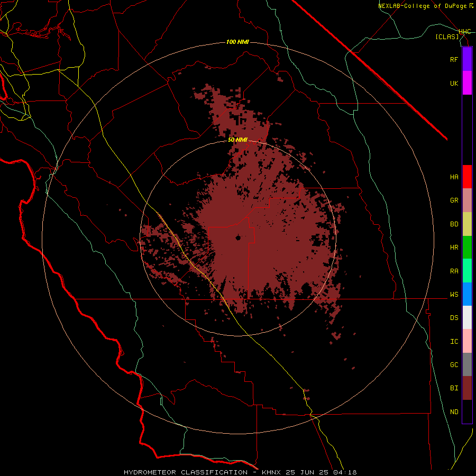Click the HYDROMETEOR CLASSIFICATION caption text
This screenshot has width=476, height=476.
186,472
